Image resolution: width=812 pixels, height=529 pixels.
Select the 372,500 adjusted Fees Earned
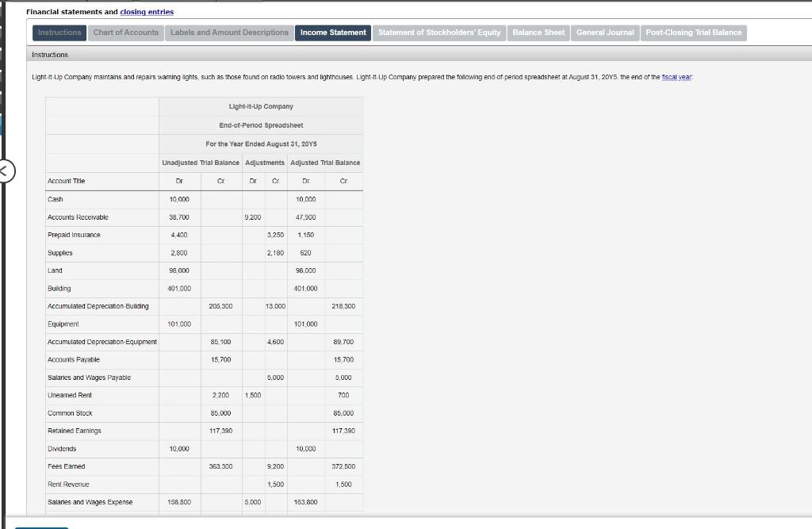coord(343,467)
